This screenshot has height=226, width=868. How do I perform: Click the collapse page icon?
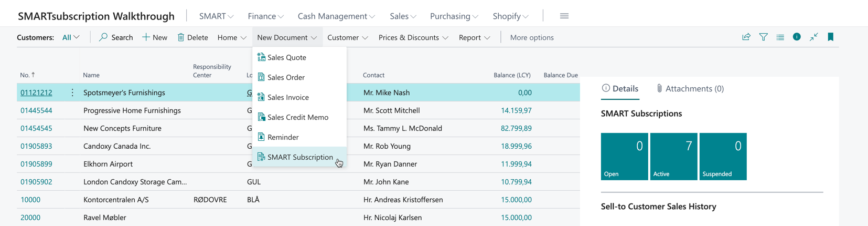[x=813, y=37]
